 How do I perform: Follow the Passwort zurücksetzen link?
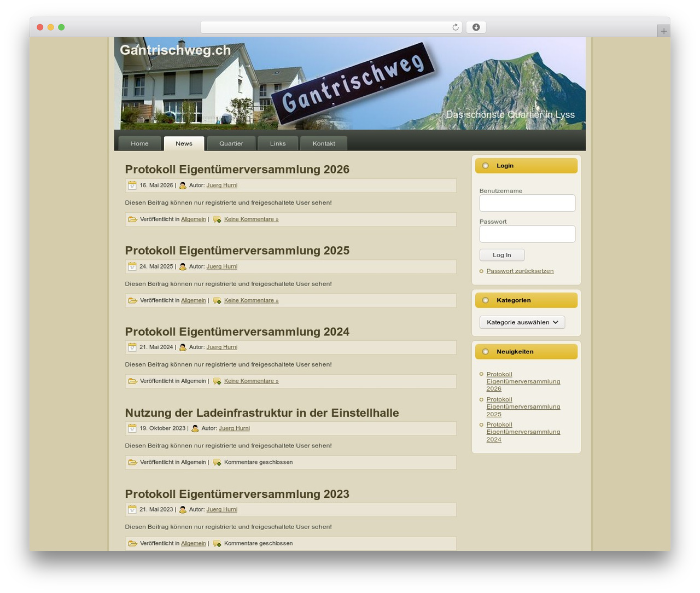[x=520, y=271]
